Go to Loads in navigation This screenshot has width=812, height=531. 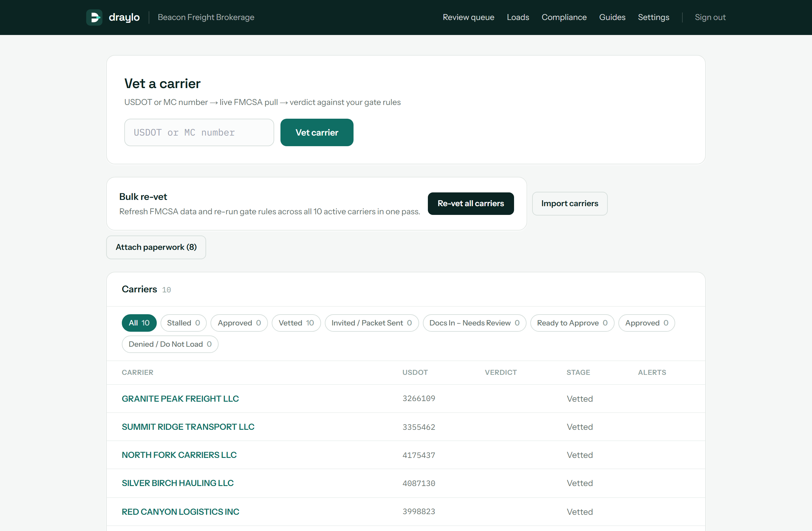coord(517,17)
